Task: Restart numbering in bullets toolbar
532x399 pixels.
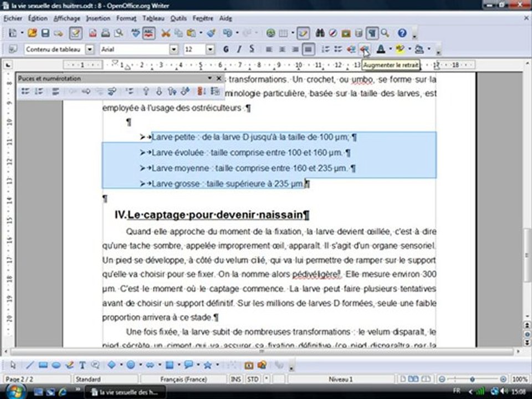Action: coord(202,91)
